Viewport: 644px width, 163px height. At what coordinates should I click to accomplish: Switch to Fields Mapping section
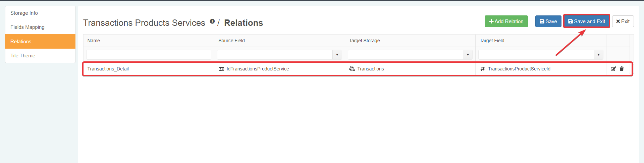28,27
